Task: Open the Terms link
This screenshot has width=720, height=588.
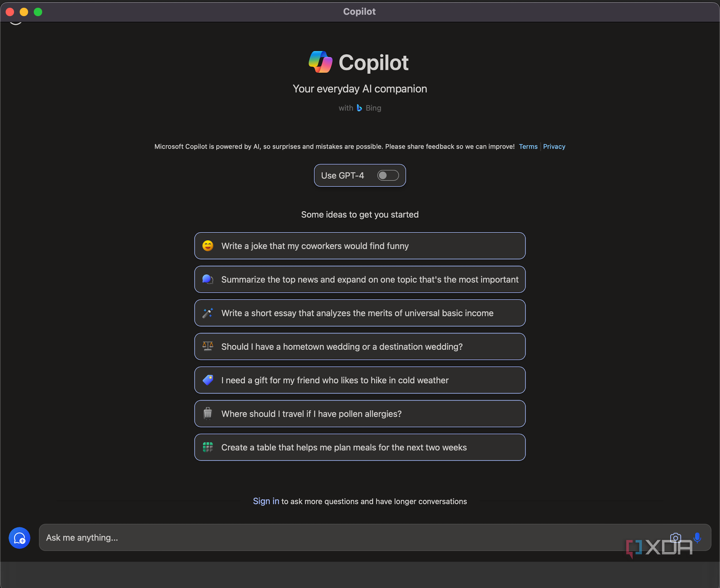Action: (528, 147)
